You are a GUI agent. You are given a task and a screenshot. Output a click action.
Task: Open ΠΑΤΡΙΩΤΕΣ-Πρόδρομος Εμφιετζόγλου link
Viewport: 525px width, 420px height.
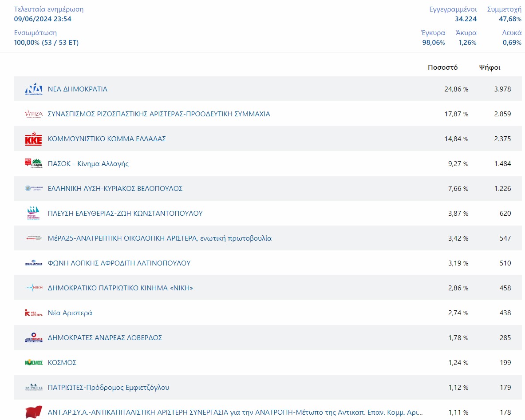pyautogui.click(x=108, y=388)
